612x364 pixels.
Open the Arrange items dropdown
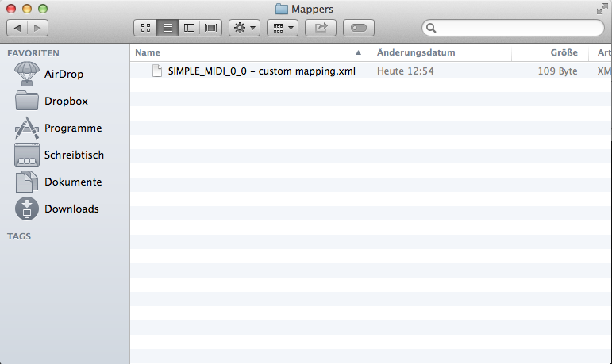pyautogui.click(x=283, y=28)
